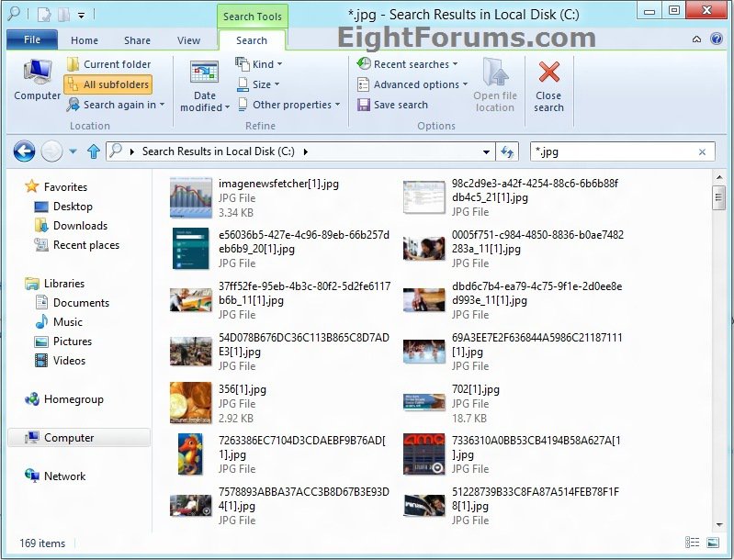Switch to details view in status bar

[x=692, y=543]
